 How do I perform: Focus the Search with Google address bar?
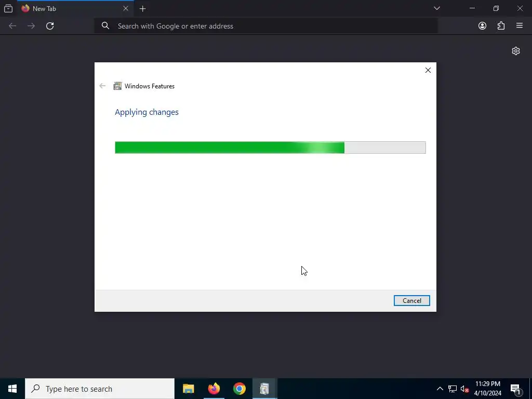(266, 26)
